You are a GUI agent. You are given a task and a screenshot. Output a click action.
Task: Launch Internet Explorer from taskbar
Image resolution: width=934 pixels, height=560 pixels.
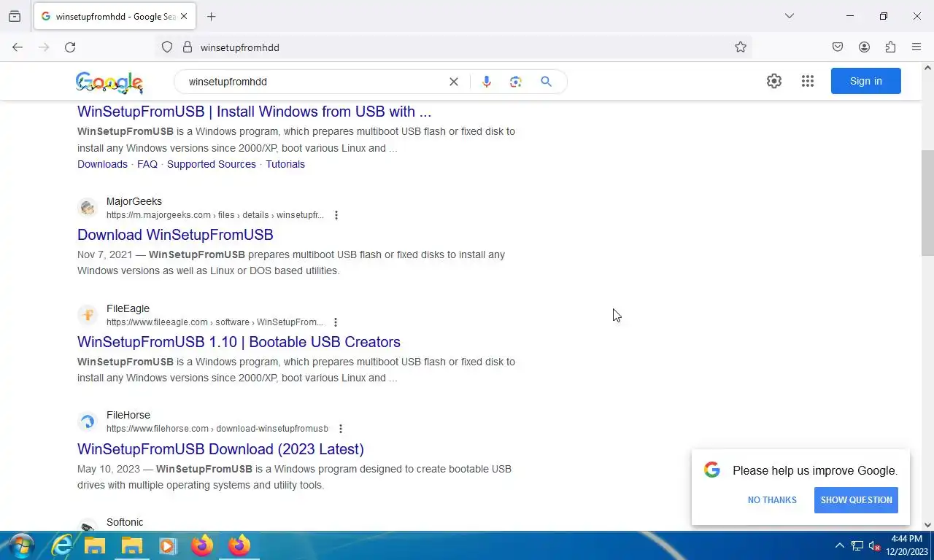pyautogui.click(x=62, y=545)
